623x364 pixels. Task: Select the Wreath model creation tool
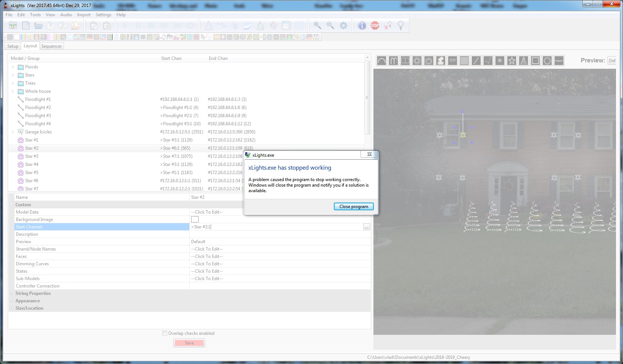tap(548, 61)
